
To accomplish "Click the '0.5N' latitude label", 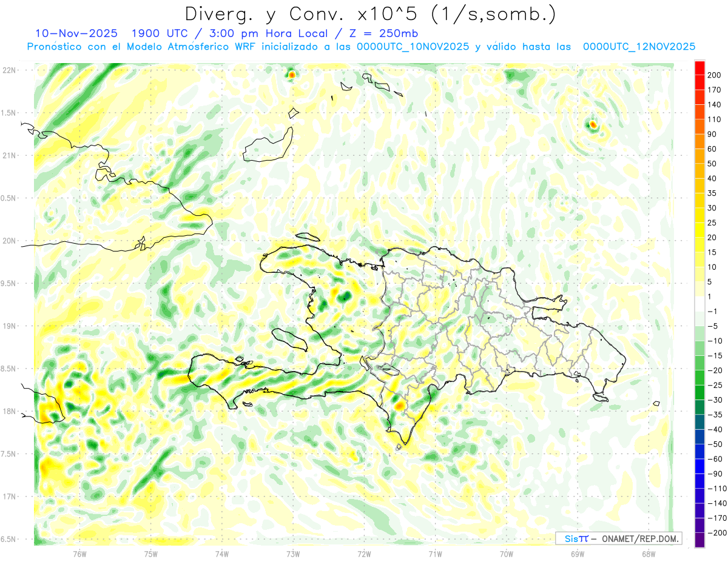I will [x=8, y=198].
